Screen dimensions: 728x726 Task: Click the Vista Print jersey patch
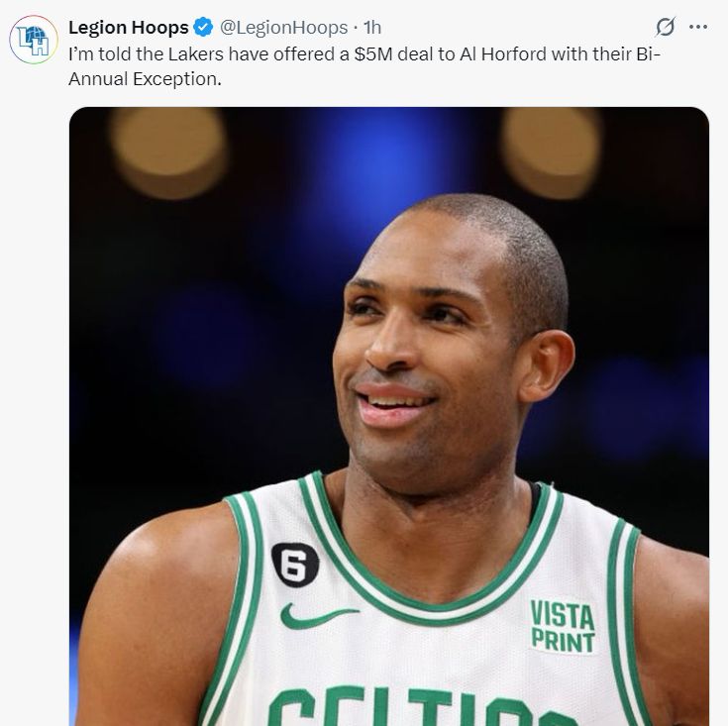[563, 626]
